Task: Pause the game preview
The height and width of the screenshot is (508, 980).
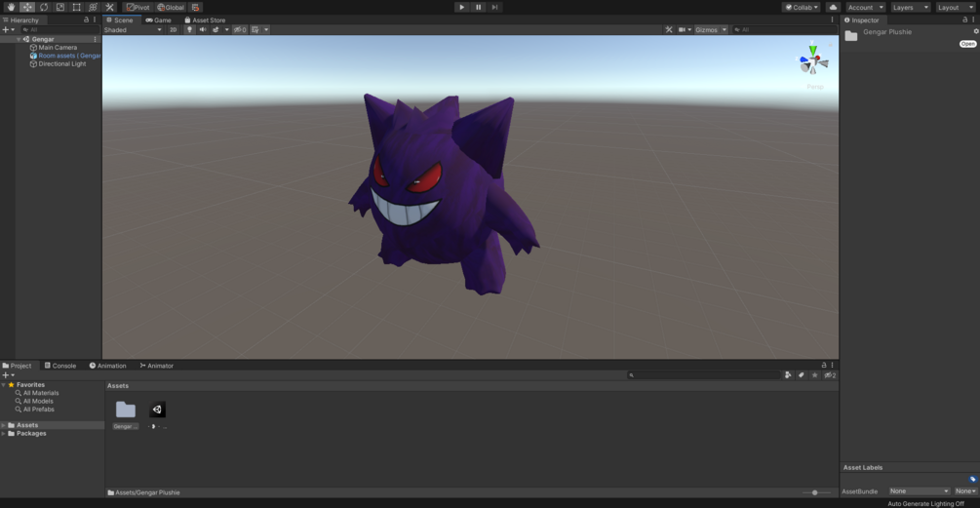Action: [x=478, y=7]
